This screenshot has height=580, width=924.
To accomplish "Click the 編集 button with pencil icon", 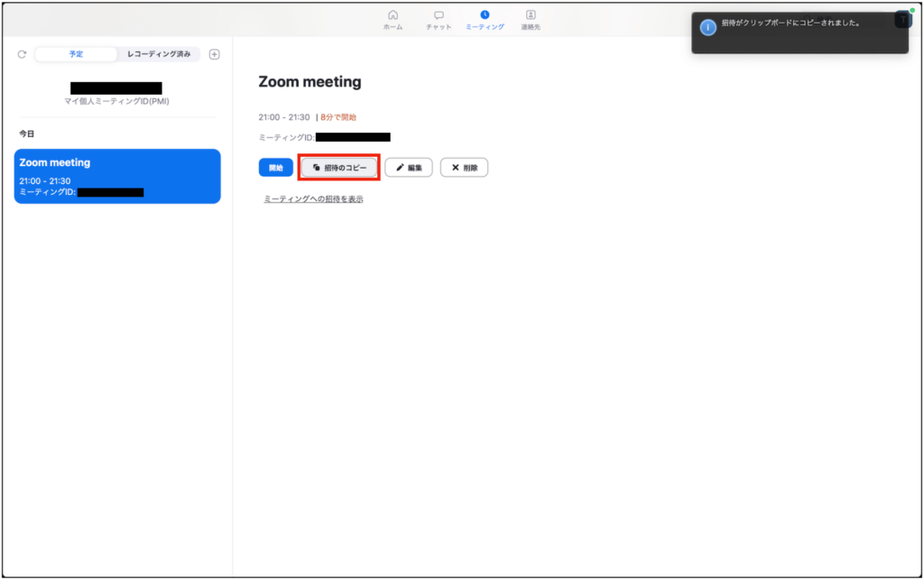I will coord(409,168).
